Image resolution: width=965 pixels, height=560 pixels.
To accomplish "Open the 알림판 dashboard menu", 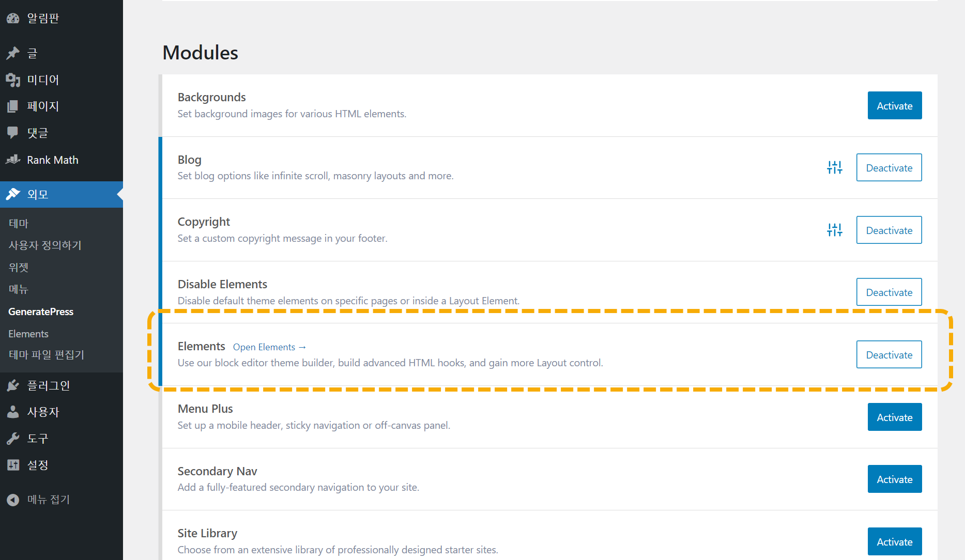I will [62, 19].
